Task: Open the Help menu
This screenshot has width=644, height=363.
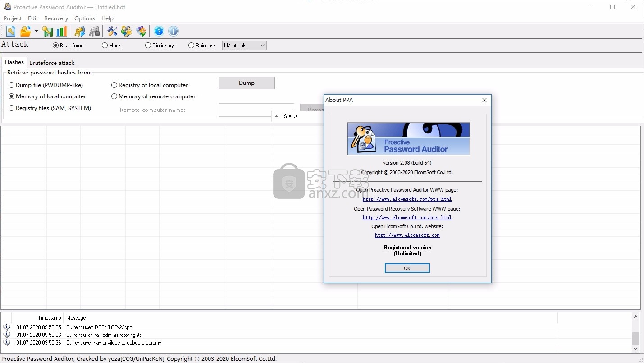Action: tap(107, 18)
